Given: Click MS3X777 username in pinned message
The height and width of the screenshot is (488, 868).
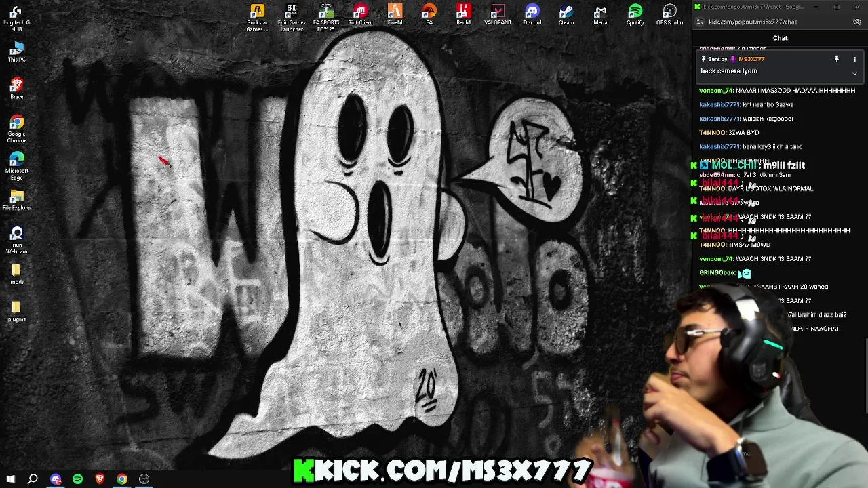Looking at the screenshot, I should coord(751,59).
